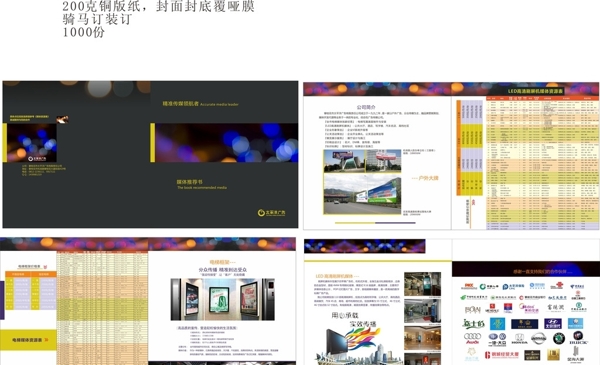Viewport: 600px width, 365px height.
Task: Click the '1000份' text line
Action: [x=83, y=32]
